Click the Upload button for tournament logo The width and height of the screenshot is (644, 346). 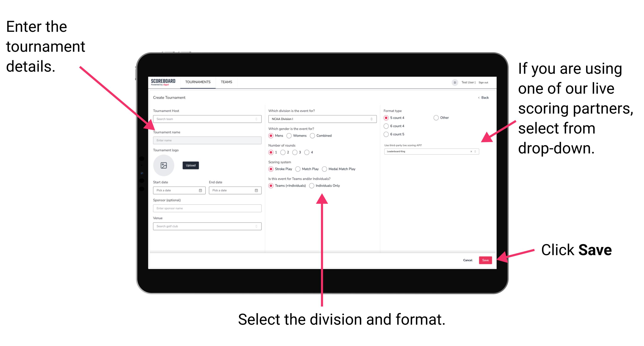click(x=190, y=165)
